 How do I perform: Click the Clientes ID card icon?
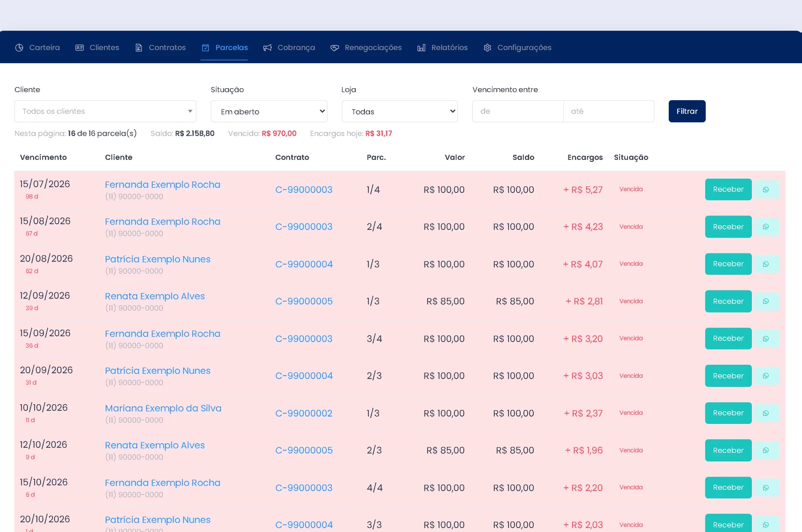(79, 48)
